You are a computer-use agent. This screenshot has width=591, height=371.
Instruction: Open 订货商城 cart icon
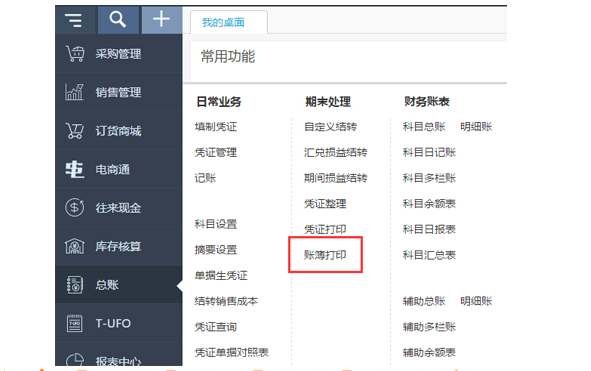tap(75, 131)
